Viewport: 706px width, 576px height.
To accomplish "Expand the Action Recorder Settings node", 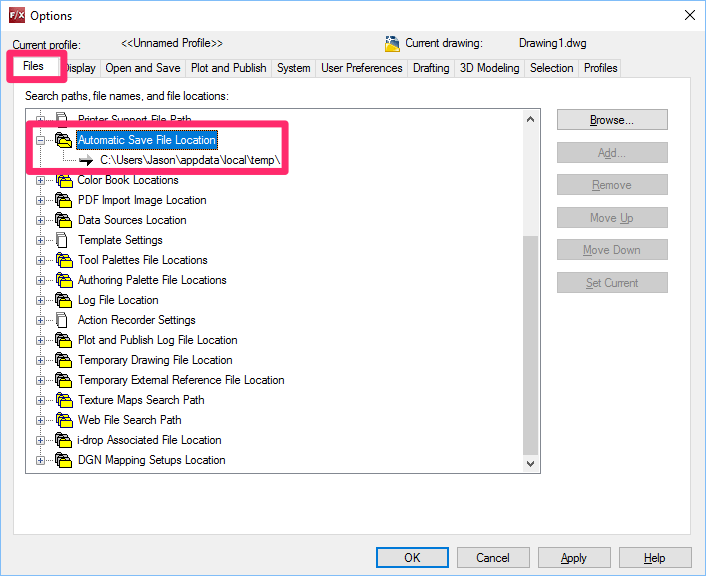I will pos(40,321).
